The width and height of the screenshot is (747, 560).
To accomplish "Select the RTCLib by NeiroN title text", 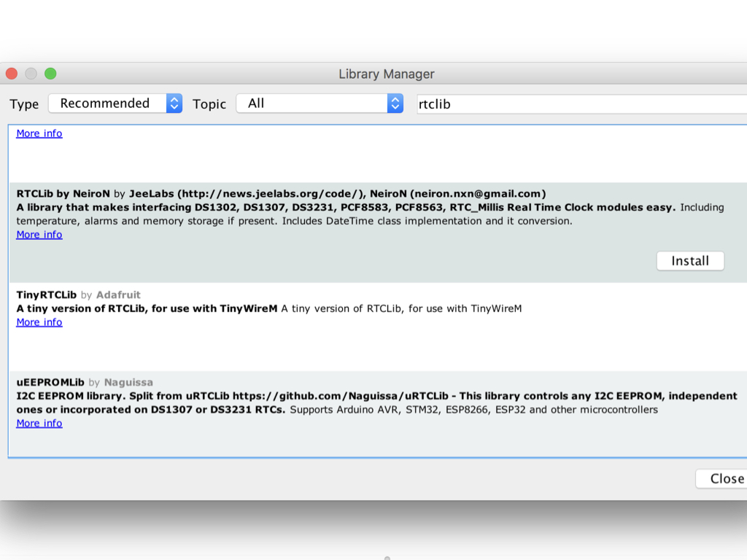I will click(63, 194).
